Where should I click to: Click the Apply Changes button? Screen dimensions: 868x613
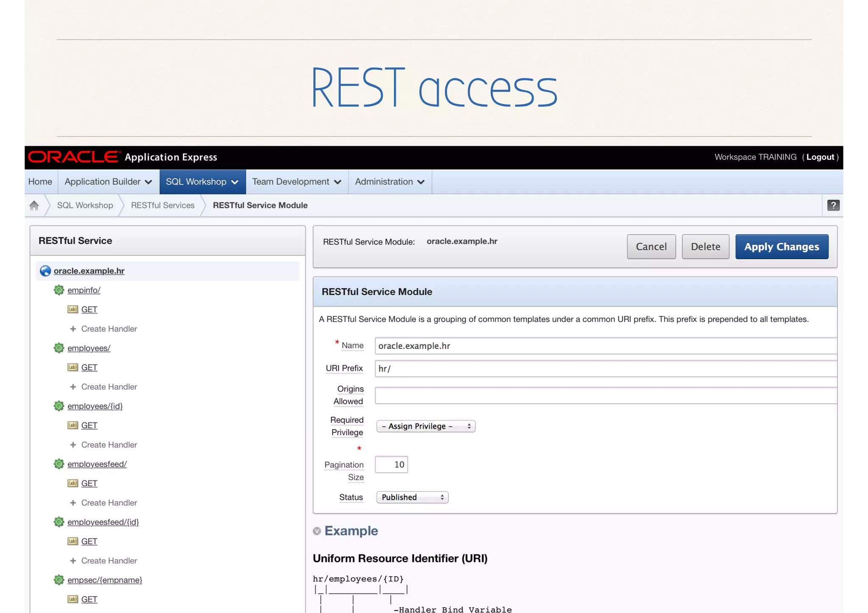click(782, 247)
